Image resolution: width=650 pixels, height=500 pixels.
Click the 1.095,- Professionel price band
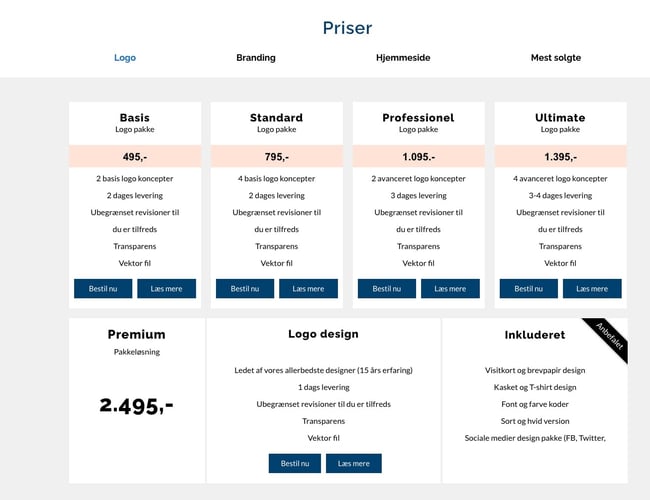coord(419,157)
